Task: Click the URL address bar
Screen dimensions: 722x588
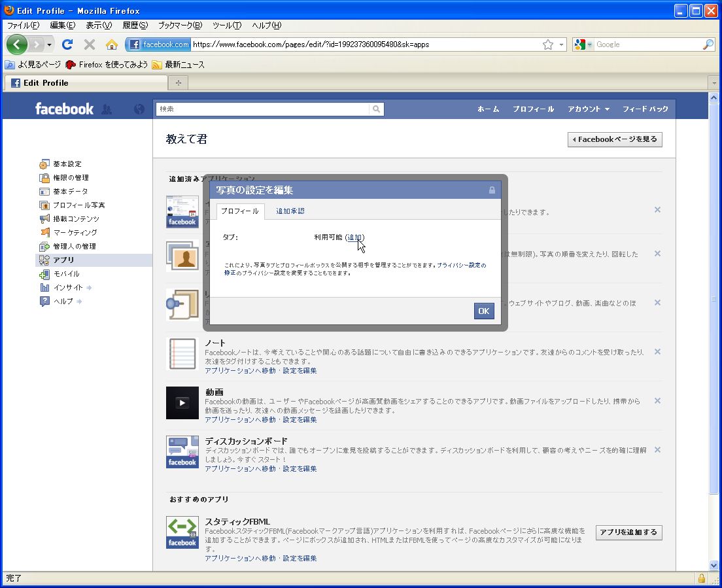Action: (x=366, y=44)
